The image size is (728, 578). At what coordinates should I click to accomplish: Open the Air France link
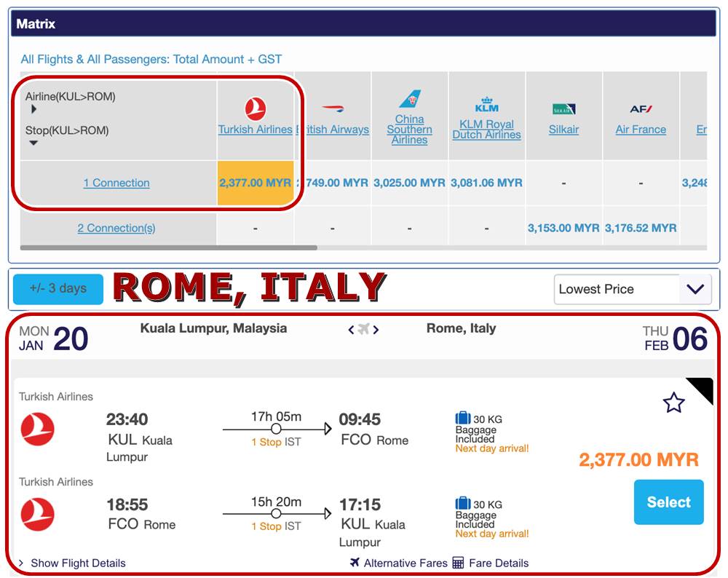coord(641,130)
